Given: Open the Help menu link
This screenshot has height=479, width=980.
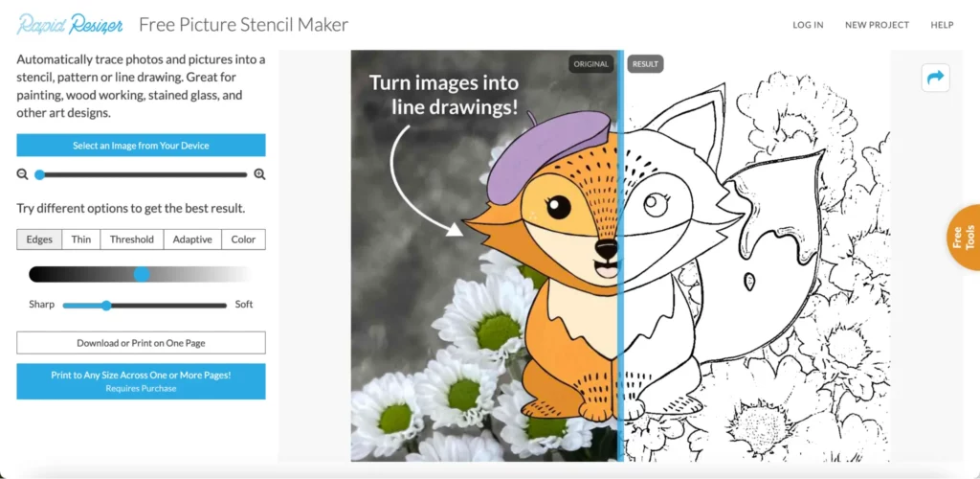Looking at the screenshot, I should point(942,25).
